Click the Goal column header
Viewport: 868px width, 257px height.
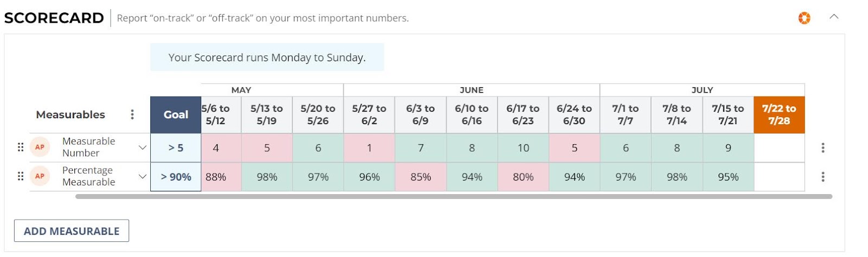coord(176,115)
